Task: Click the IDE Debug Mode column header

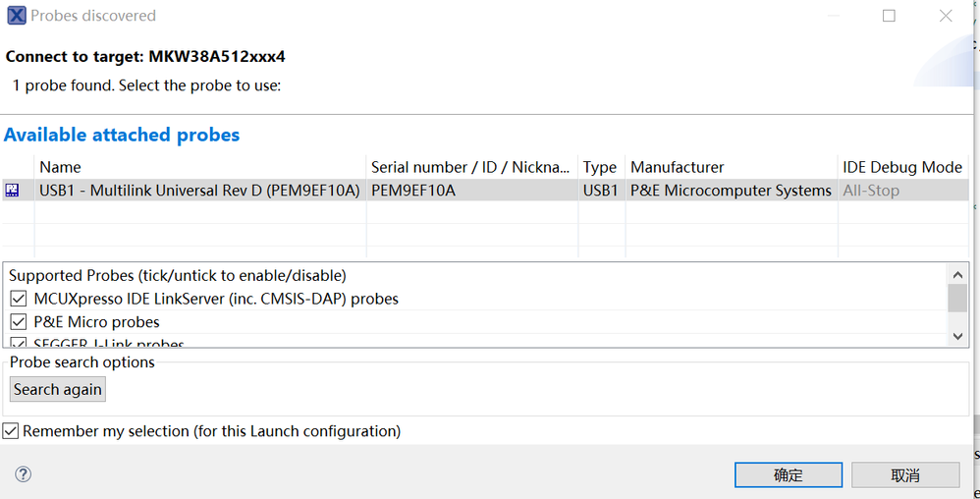Action: 901,167
